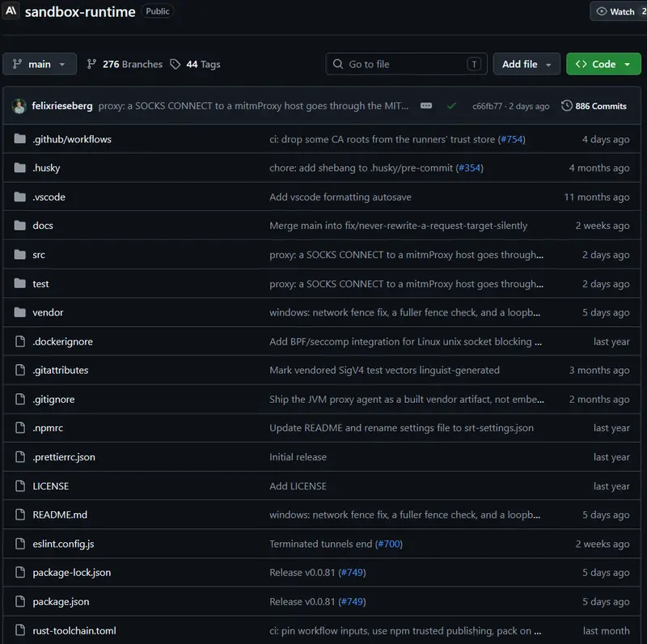Open #749 link in package.json row
Image resolution: width=647 pixels, height=644 pixels.
[352, 601]
